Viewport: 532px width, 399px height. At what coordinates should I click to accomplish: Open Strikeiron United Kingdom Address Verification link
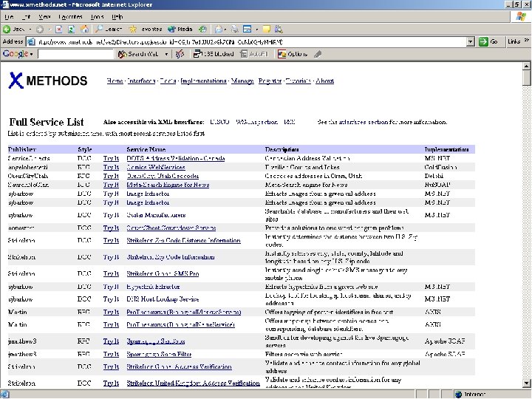pos(193,383)
